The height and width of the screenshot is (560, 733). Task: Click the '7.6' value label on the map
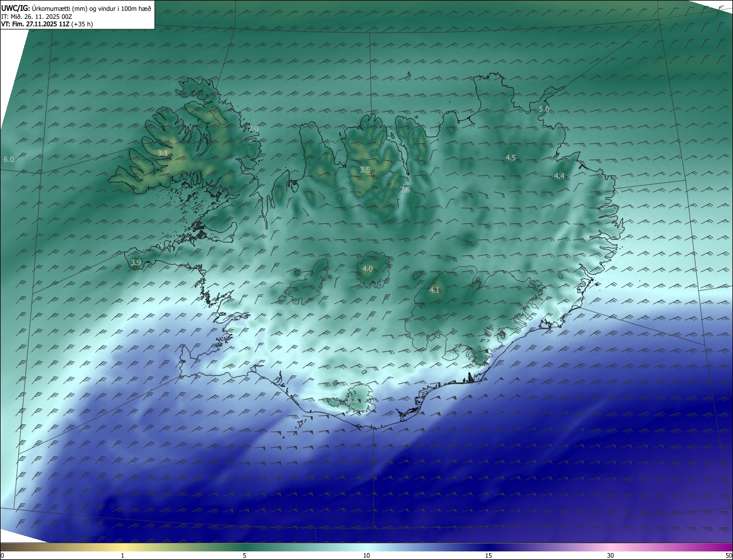click(x=405, y=190)
